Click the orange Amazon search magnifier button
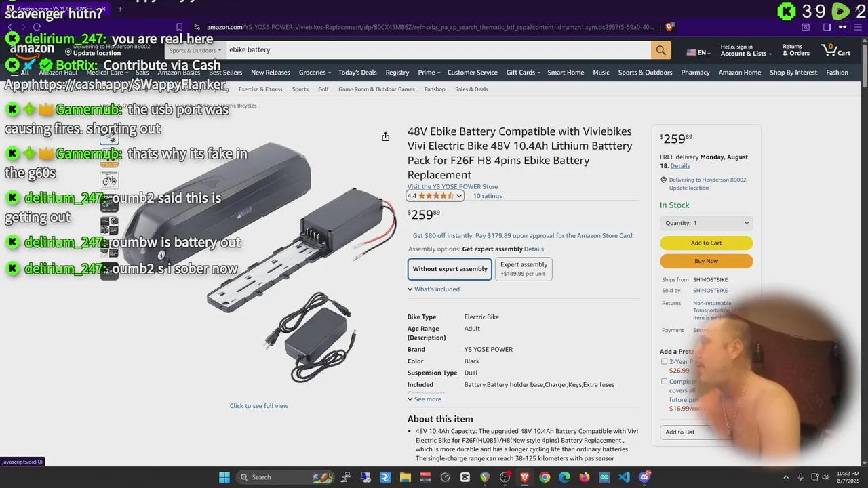Viewport: 868px width, 488px height. point(660,50)
